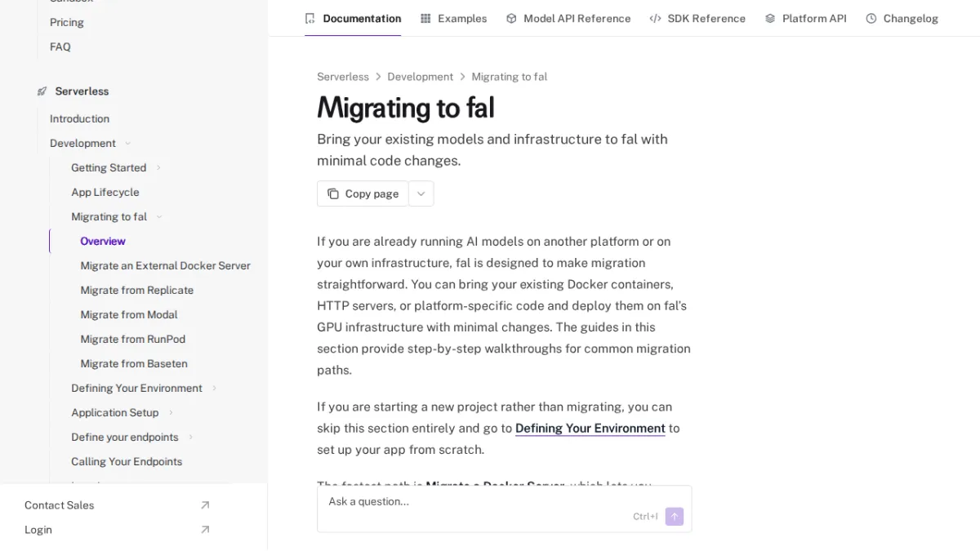
Task: Expand the Getting Started chevron
Action: (158, 168)
